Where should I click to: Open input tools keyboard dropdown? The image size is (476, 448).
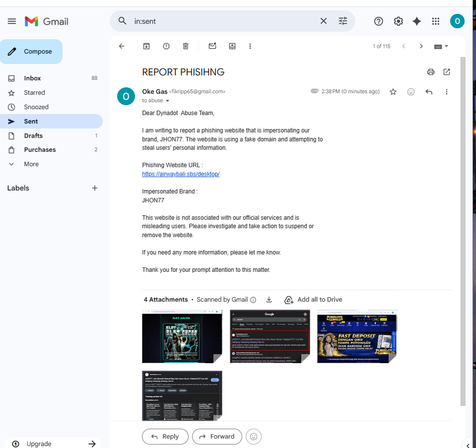[441, 46]
